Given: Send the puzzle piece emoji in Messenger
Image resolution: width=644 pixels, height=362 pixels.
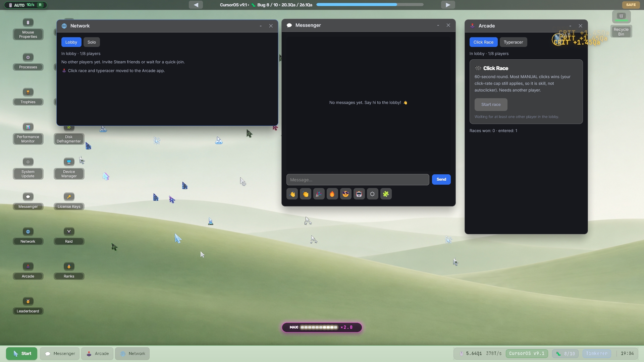Looking at the screenshot, I should coord(386,194).
